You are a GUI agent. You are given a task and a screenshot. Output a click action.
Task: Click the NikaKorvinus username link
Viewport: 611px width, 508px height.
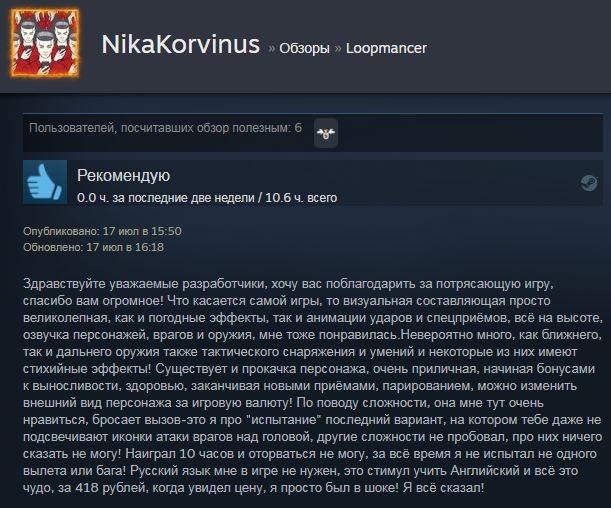pyautogui.click(x=180, y=44)
